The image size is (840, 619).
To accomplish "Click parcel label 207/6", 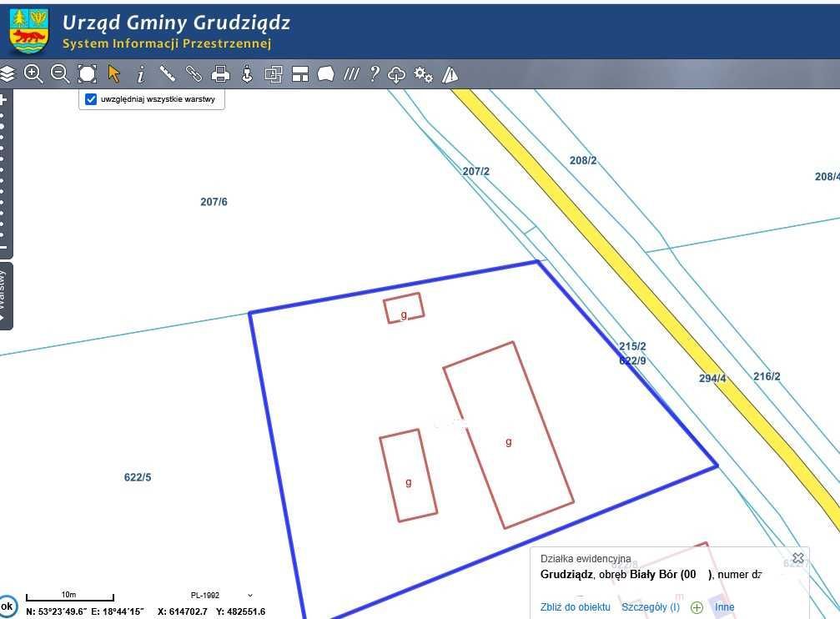I will (214, 202).
